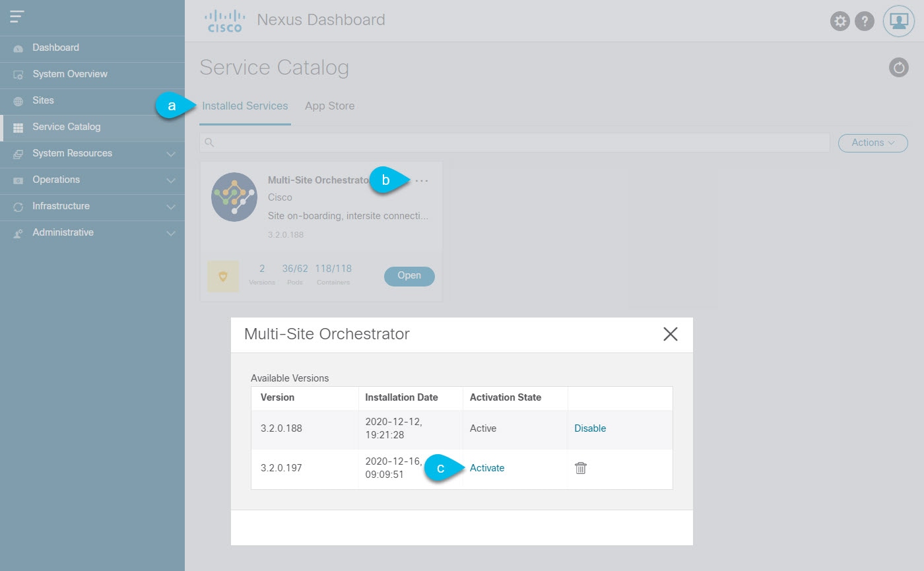Click the card version label 3.2.0.188
Image resolution: width=924 pixels, height=571 pixels.
(x=286, y=234)
